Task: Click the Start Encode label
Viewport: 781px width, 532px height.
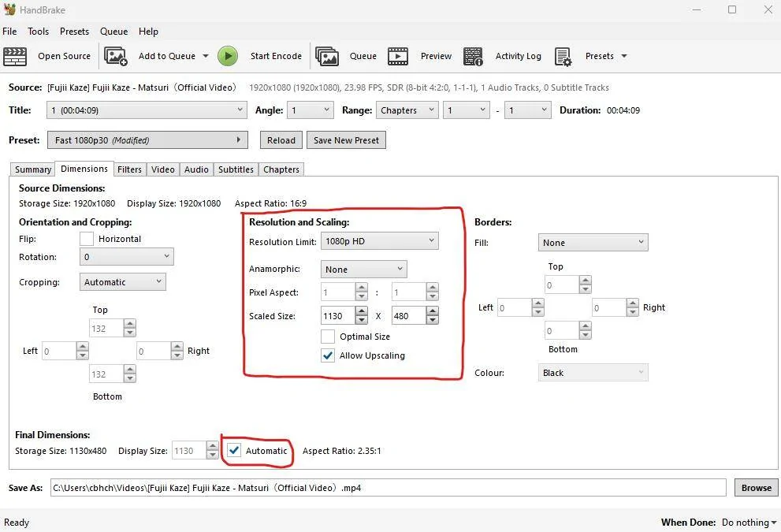Action: [x=276, y=56]
